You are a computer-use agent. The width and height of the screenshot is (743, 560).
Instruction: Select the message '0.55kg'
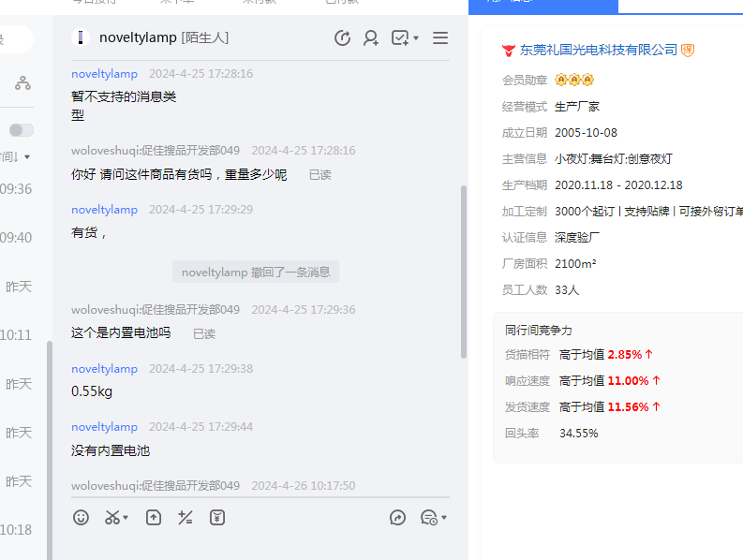(92, 391)
